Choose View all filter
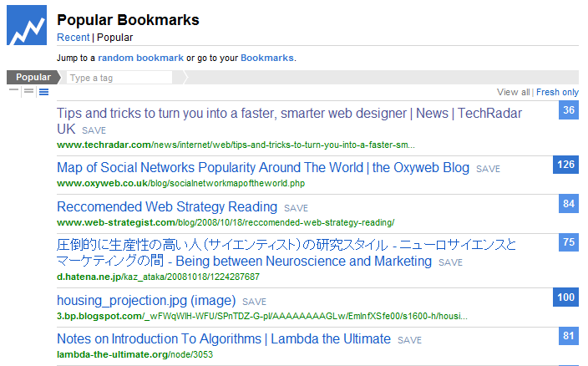 514,92
